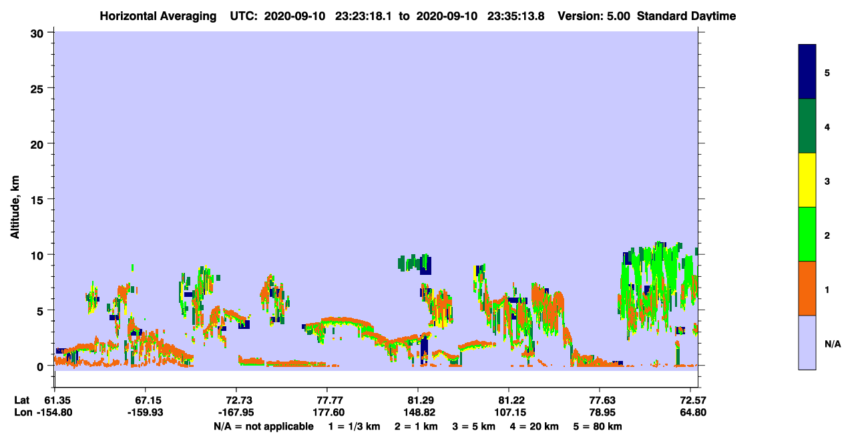
Task: Click longitude value -159.93
Action: pos(145,412)
